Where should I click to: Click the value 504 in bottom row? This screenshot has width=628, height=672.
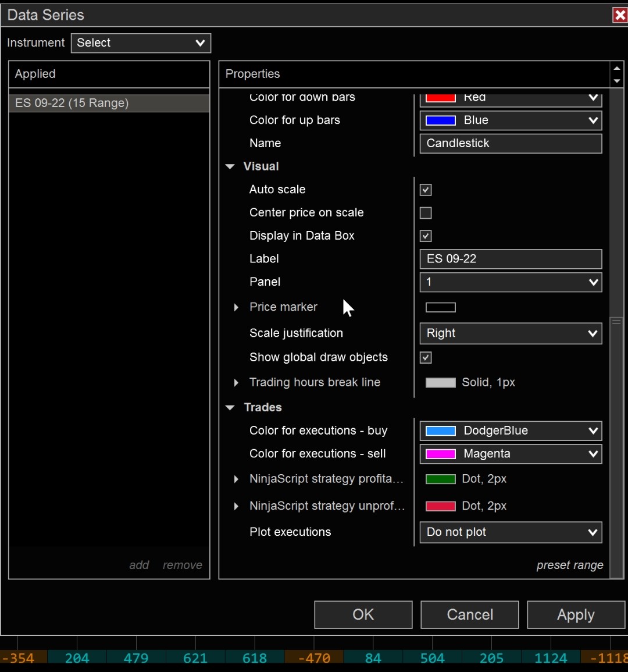click(432, 658)
